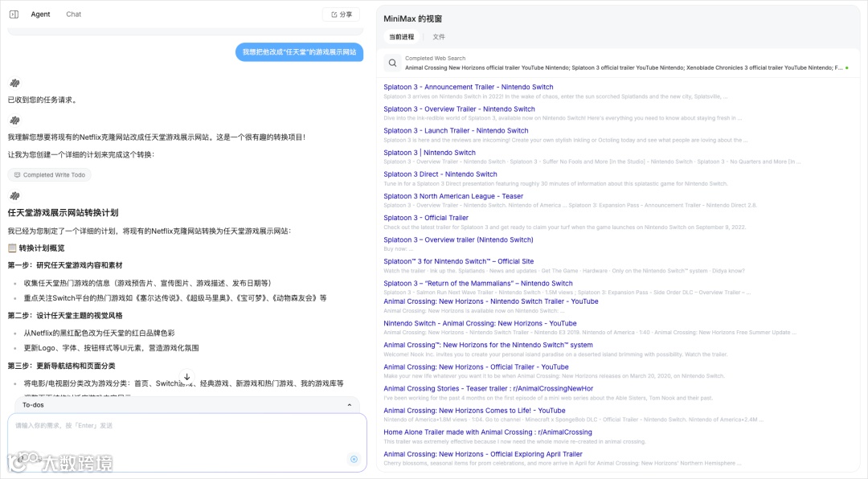
Task: Click the clipboard emoji beside 转换计划概览
Action: (12, 248)
